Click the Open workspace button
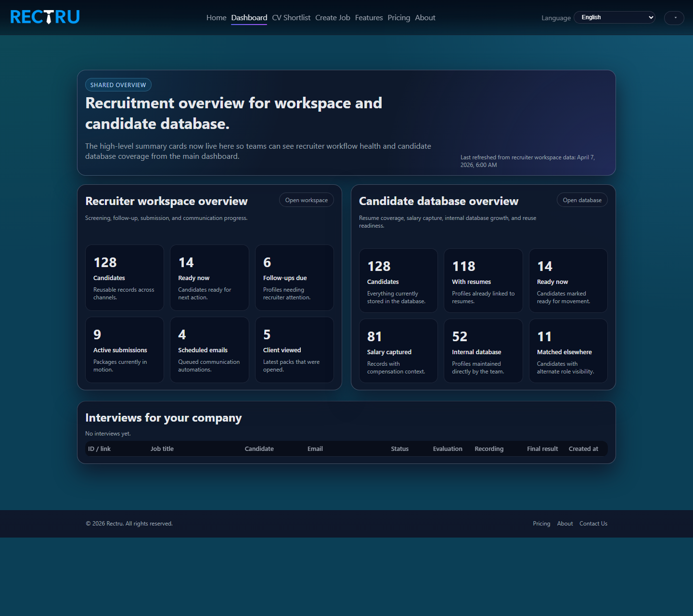 pos(306,200)
